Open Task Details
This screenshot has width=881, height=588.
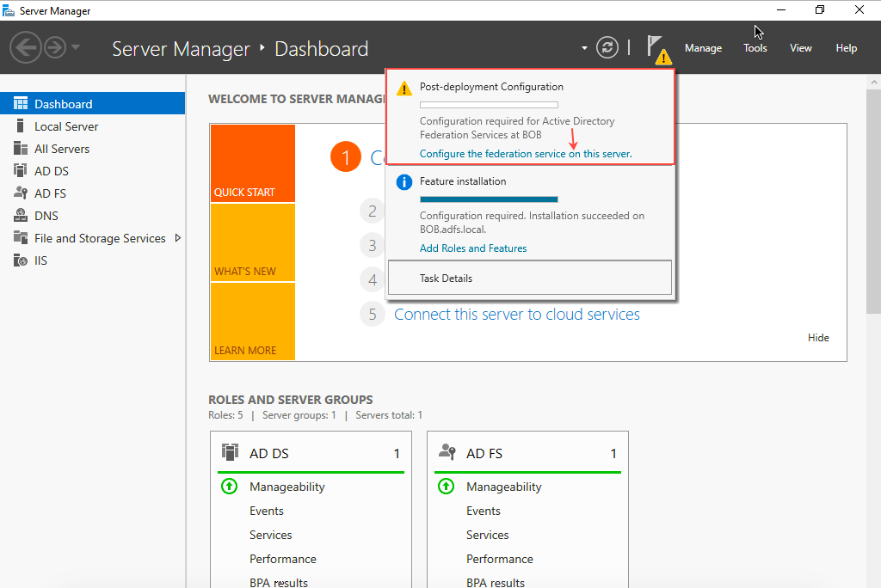tap(530, 278)
